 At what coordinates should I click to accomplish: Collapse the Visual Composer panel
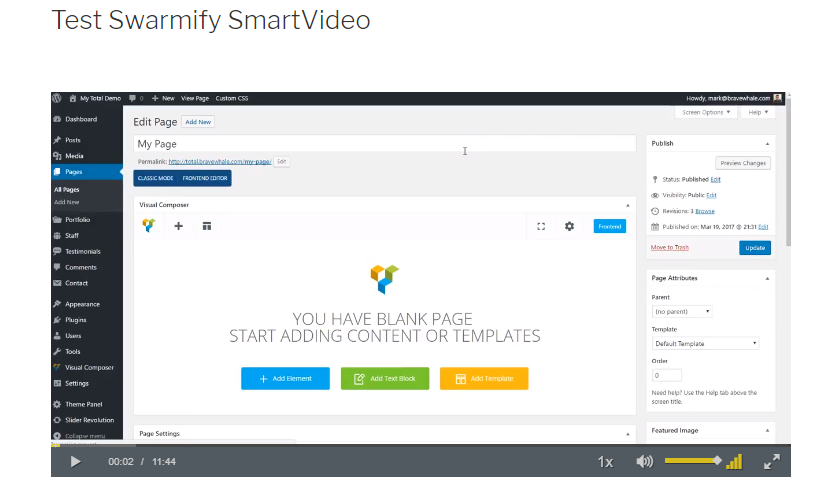tap(627, 205)
